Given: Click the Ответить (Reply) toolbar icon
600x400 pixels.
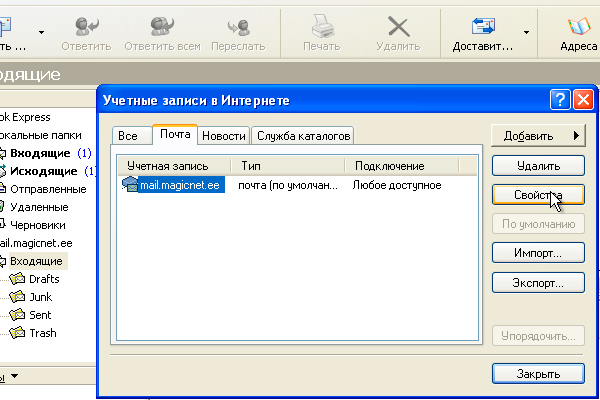Looking at the screenshot, I should (85, 25).
